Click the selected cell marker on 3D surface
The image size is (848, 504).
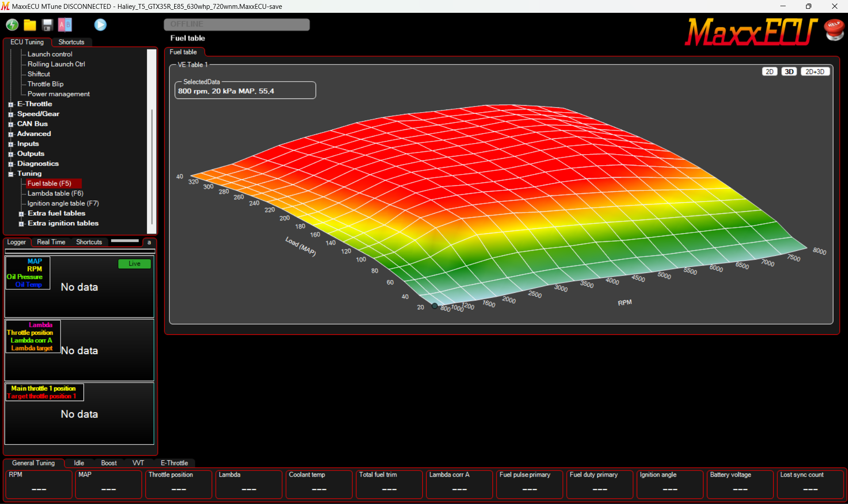point(435,306)
